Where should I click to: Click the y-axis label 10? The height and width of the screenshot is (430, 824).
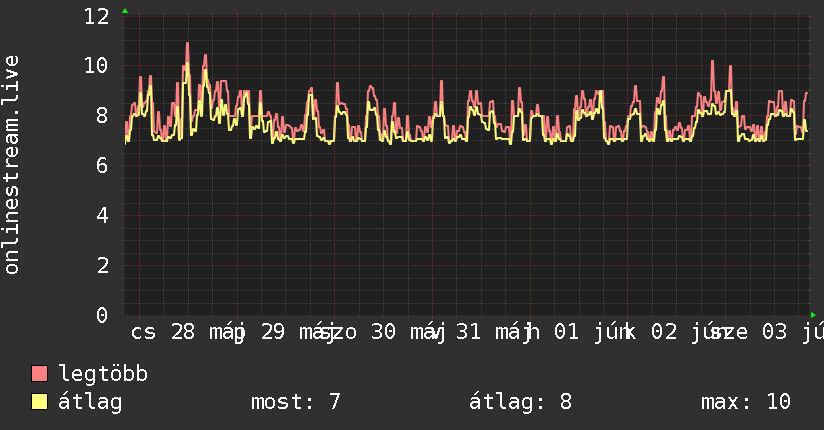pos(96,66)
